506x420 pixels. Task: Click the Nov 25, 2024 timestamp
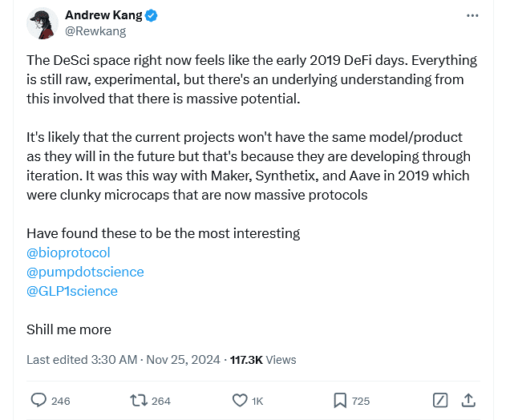184,360
